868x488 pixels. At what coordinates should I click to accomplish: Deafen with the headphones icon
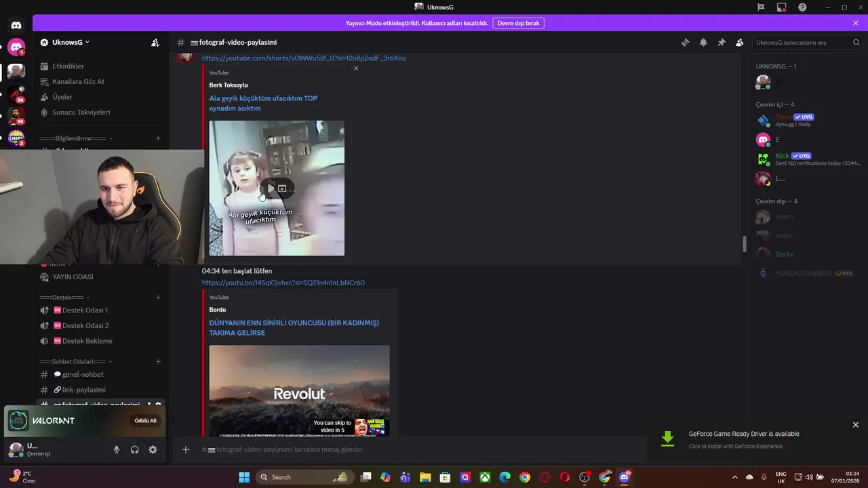pos(134,449)
